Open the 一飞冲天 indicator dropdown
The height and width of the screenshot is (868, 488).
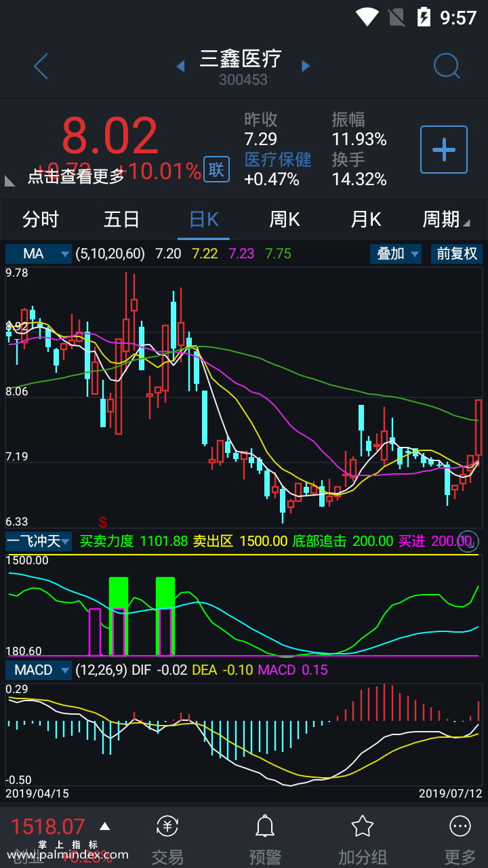pos(39,541)
